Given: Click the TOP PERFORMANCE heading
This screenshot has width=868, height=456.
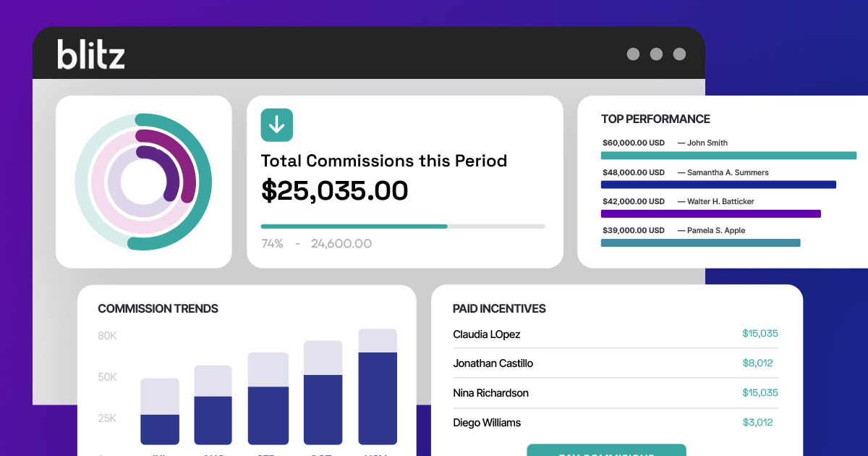Looking at the screenshot, I should [x=656, y=119].
